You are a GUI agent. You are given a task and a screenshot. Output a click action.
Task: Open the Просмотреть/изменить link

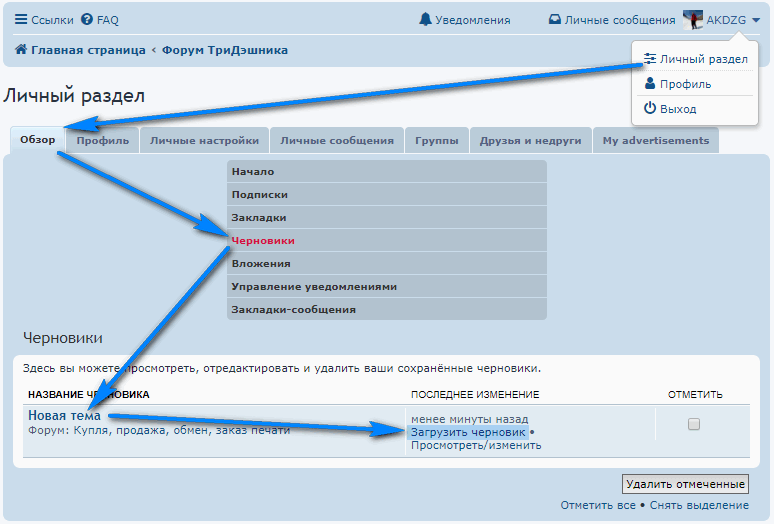[x=476, y=445]
